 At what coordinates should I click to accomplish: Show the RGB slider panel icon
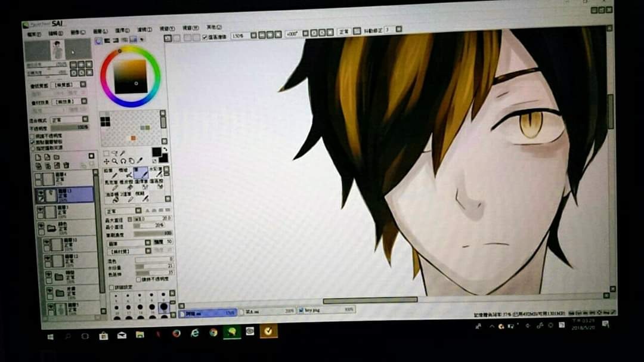pos(107,41)
